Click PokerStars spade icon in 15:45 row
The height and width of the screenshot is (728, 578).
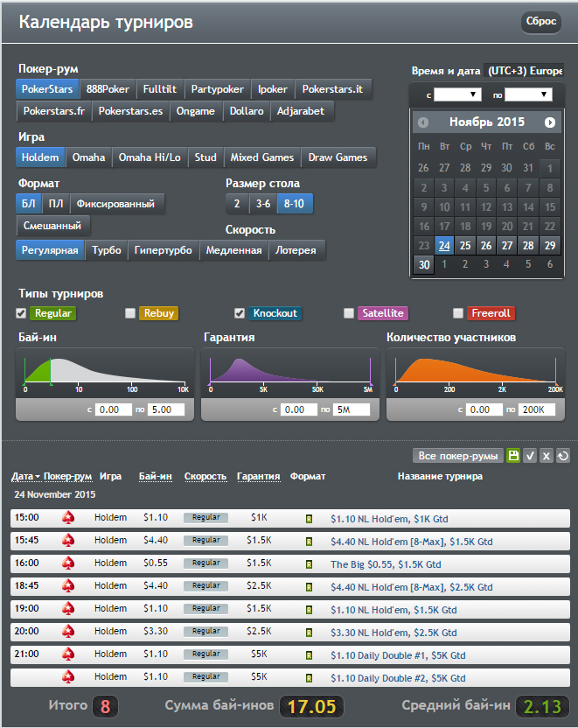coord(68,541)
